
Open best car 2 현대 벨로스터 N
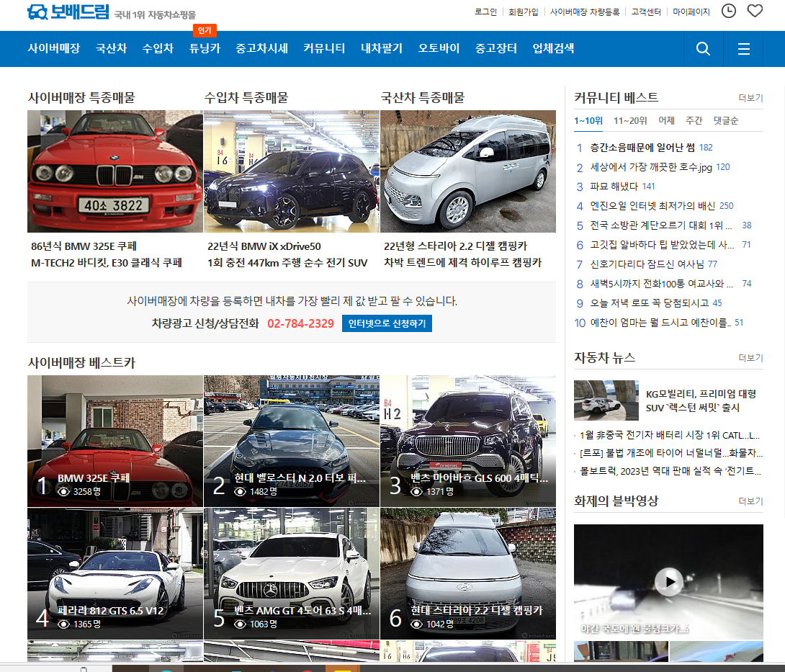(x=292, y=441)
